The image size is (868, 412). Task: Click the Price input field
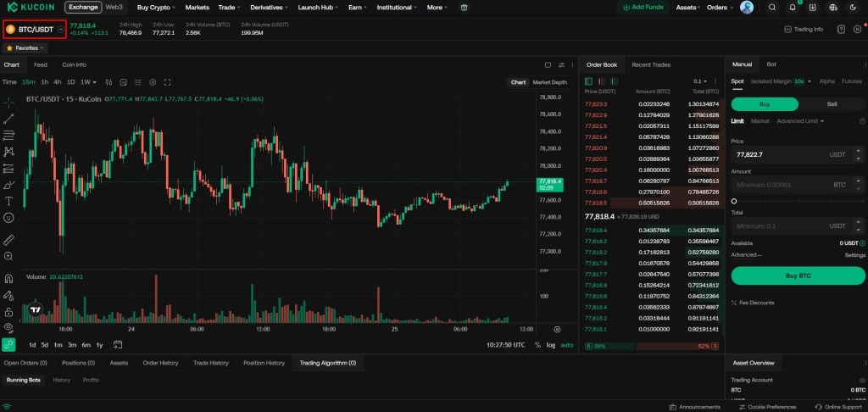click(798, 154)
